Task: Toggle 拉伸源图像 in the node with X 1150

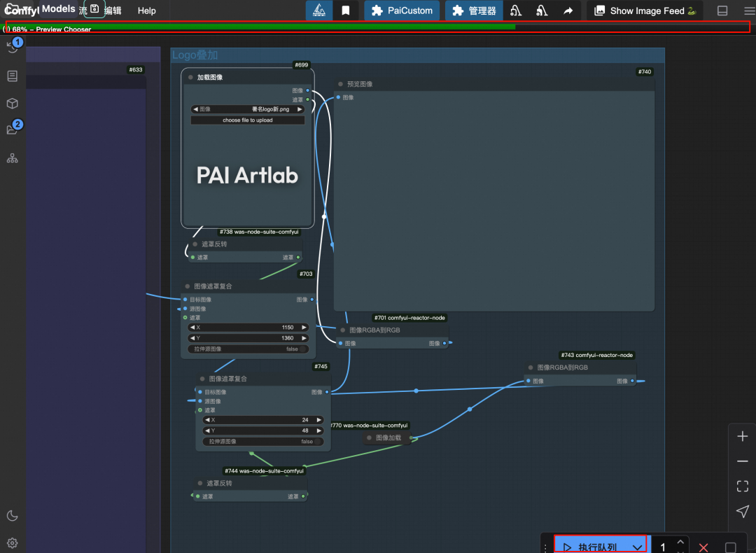Action: click(248, 349)
